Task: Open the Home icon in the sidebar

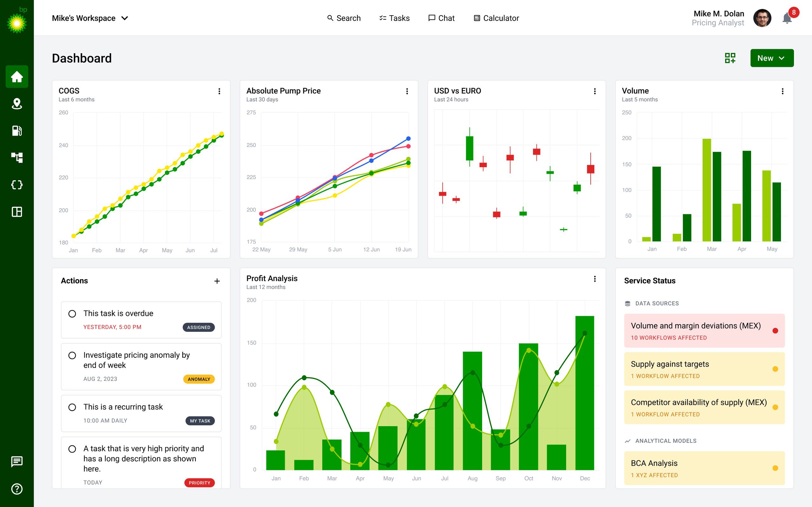Action: pos(17,76)
